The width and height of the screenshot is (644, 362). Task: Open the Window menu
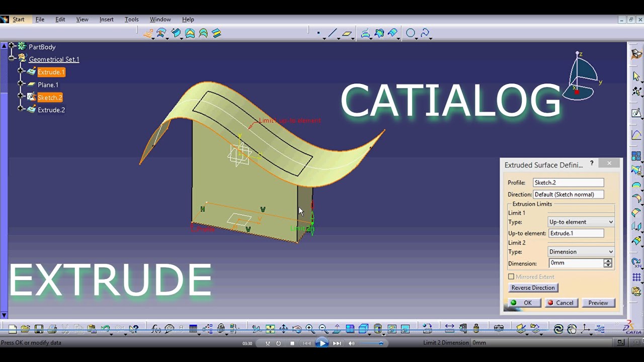160,19
